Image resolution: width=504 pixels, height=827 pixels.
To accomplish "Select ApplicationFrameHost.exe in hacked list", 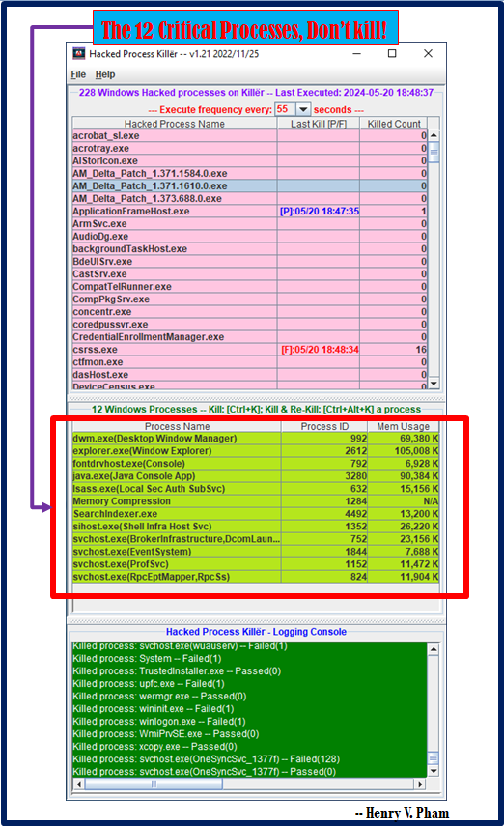I will (x=250, y=211).
